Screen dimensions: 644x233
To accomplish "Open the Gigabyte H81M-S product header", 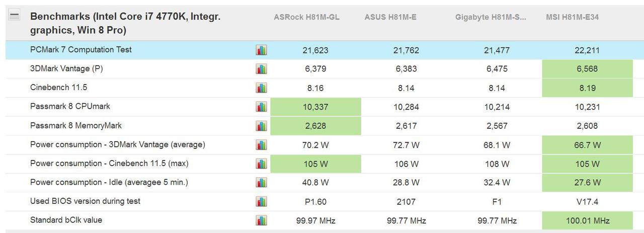I will tap(491, 17).
